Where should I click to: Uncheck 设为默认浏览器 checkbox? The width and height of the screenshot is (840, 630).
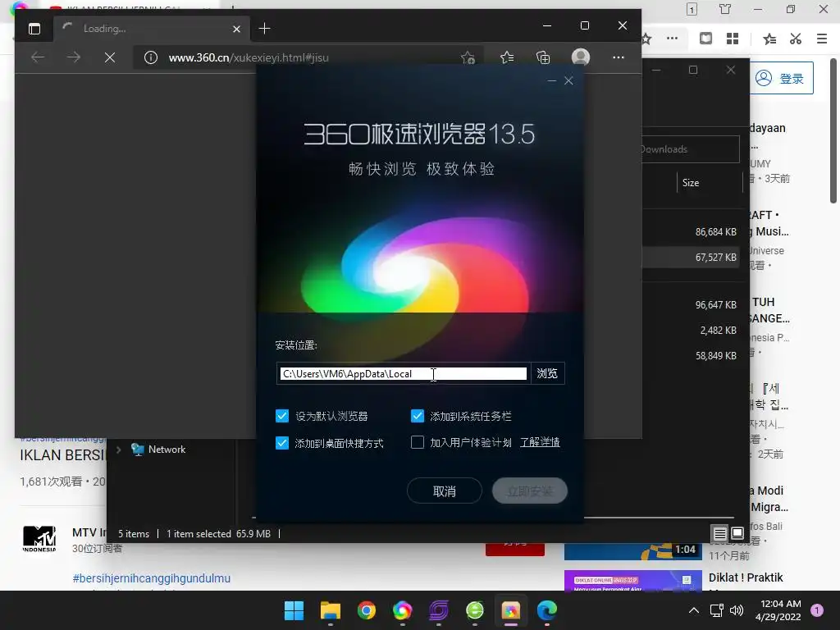282,416
